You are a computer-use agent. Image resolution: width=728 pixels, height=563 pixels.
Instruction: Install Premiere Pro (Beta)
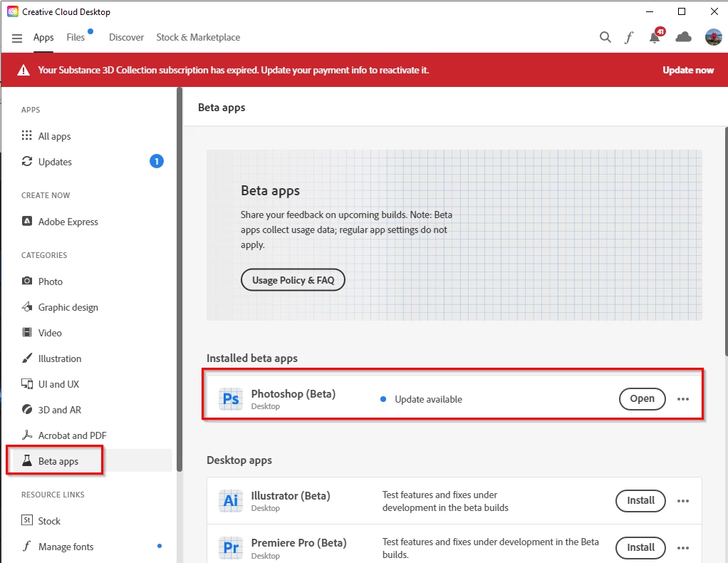tap(640, 547)
